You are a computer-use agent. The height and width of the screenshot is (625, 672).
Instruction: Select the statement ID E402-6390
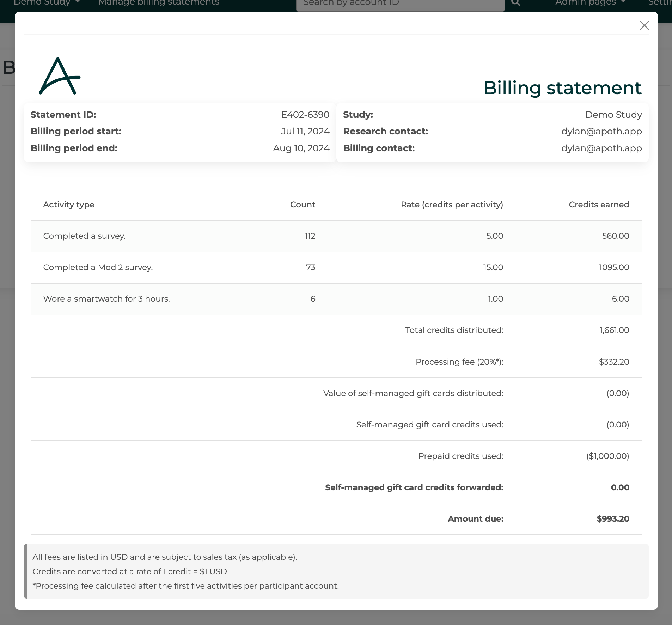pyautogui.click(x=305, y=114)
